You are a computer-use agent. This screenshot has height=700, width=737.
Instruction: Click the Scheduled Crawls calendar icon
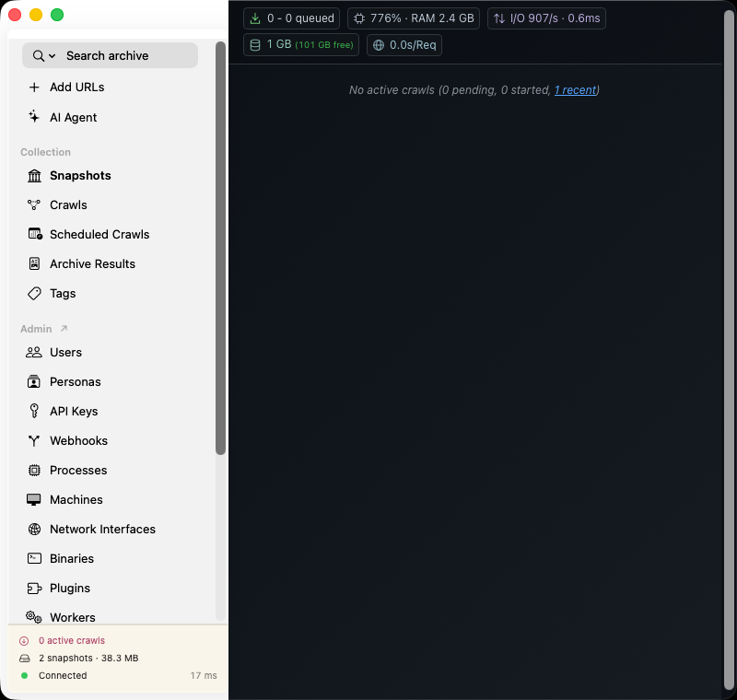coord(35,234)
